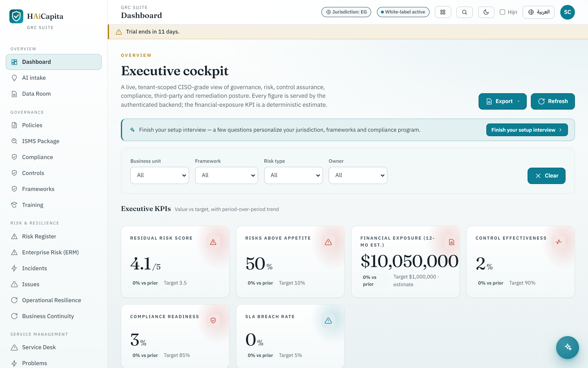Click the Problems lightning icon

[x=14, y=363]
